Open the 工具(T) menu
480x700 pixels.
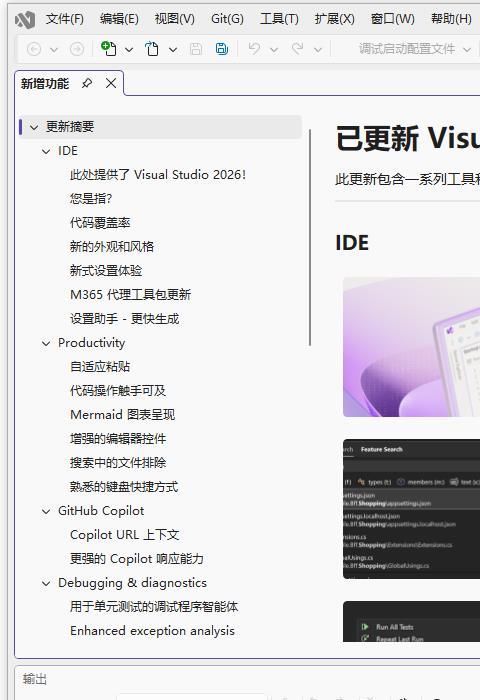(x=279, y=19)
